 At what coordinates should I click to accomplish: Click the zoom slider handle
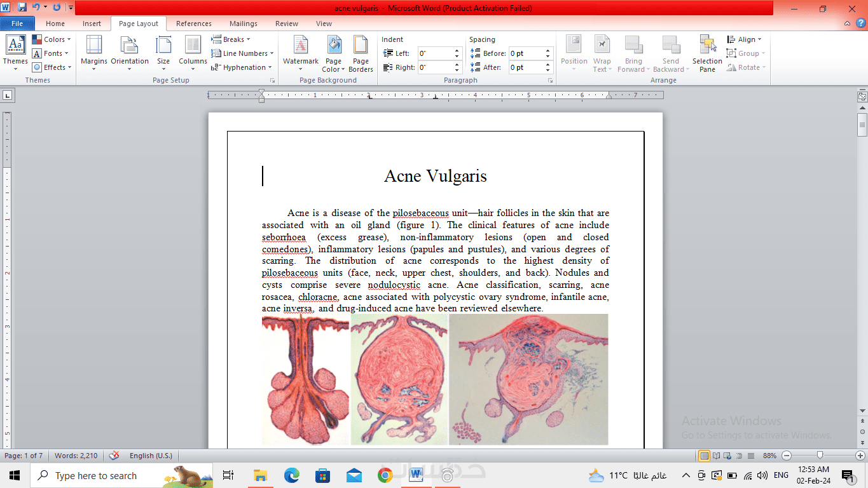pos(820,456)
